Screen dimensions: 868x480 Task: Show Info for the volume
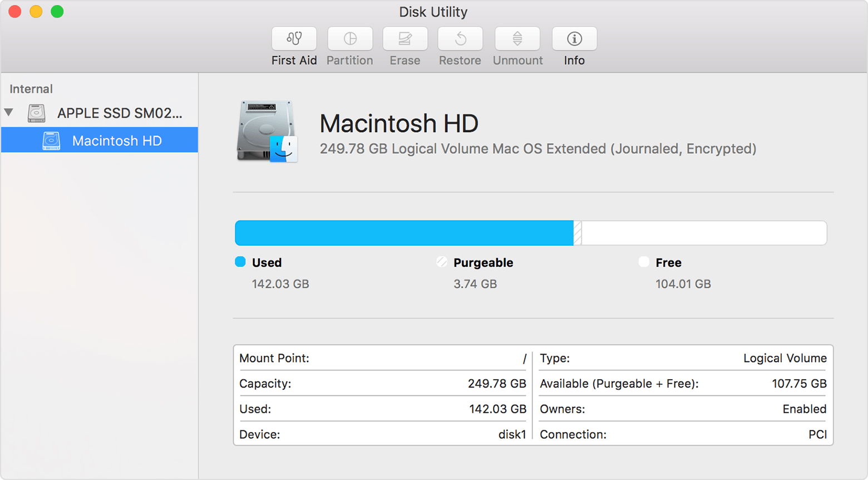point(574,39)
